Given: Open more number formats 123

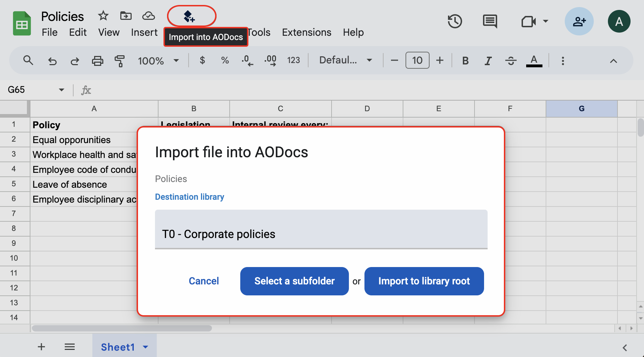Looking at the screenshot, I should [x=293, y=61].
